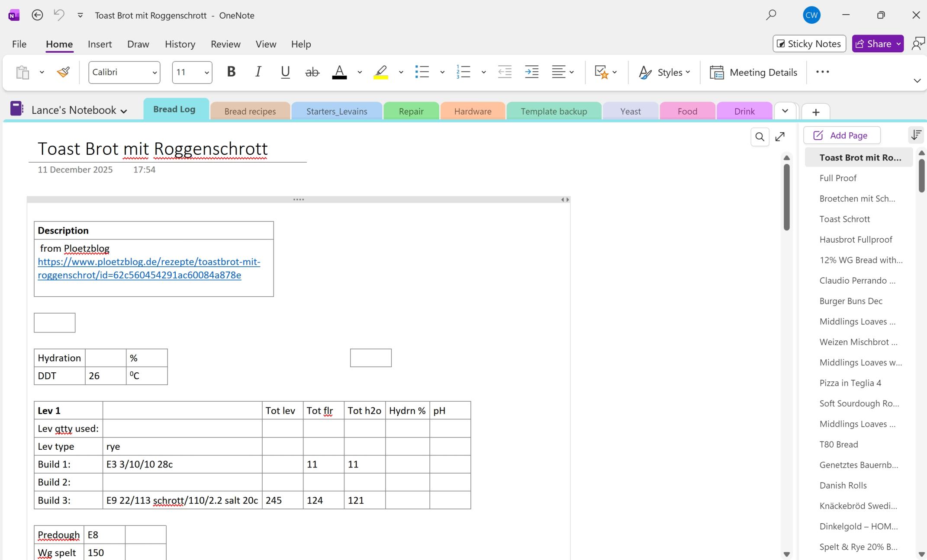Click the Add Page button
Screen dimensions: 927x560
coord(841,135)
